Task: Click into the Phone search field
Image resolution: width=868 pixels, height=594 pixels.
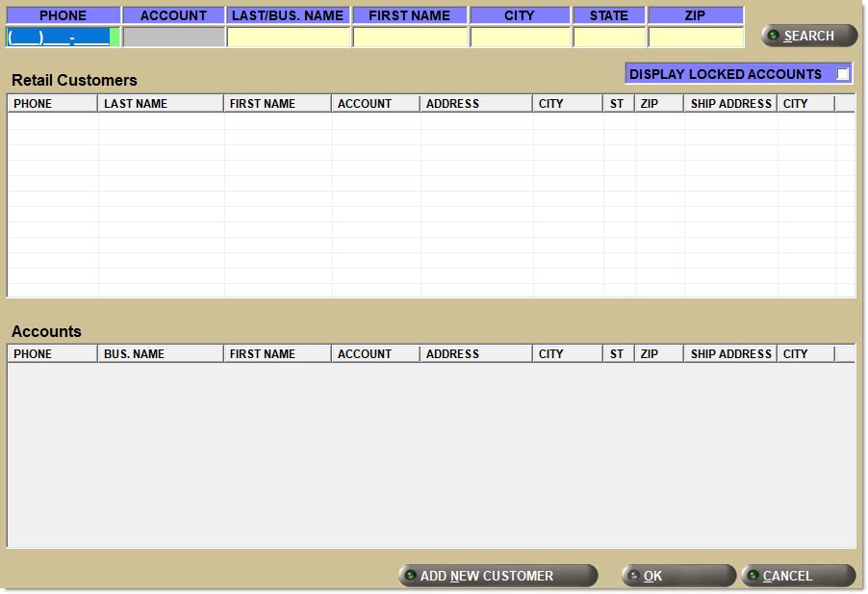Action: (x=59, y=38)
